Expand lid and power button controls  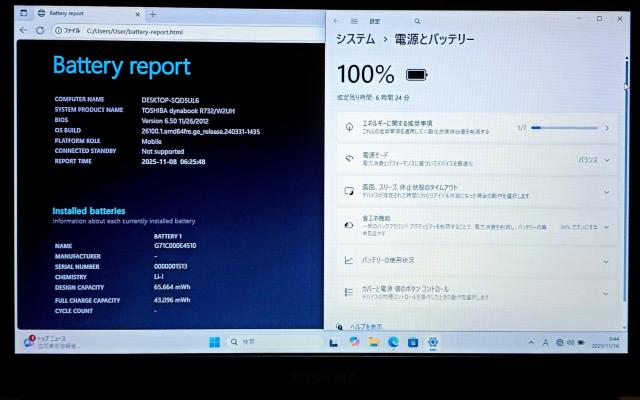(x=477, y=293)
